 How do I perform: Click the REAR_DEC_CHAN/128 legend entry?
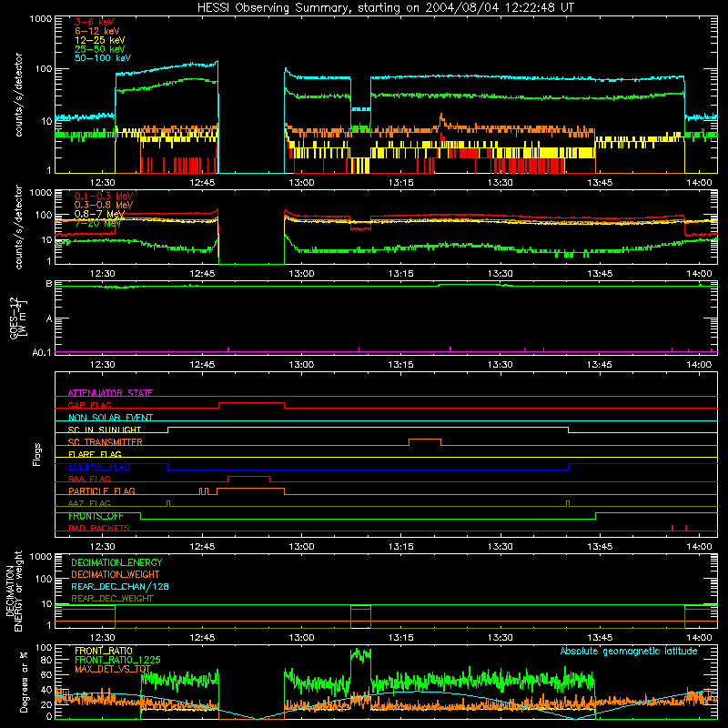(x=120, y=586)
